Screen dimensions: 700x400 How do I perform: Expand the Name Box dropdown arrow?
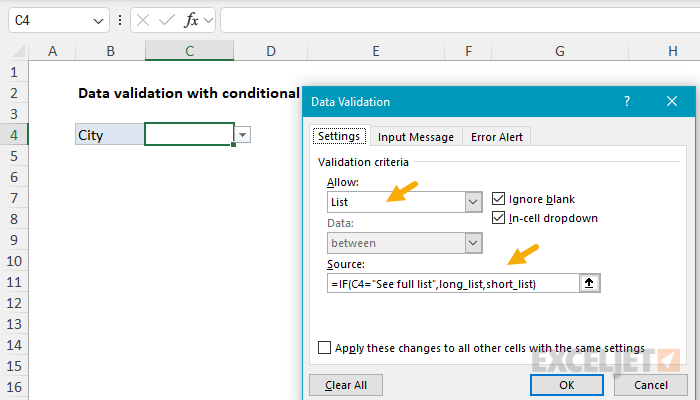pos(98,21)
